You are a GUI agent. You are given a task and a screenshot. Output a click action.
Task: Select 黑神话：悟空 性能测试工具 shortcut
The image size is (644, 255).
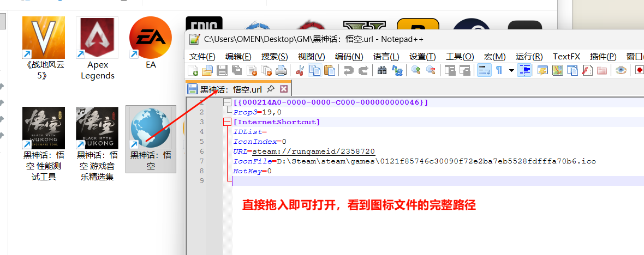point(44,143)
